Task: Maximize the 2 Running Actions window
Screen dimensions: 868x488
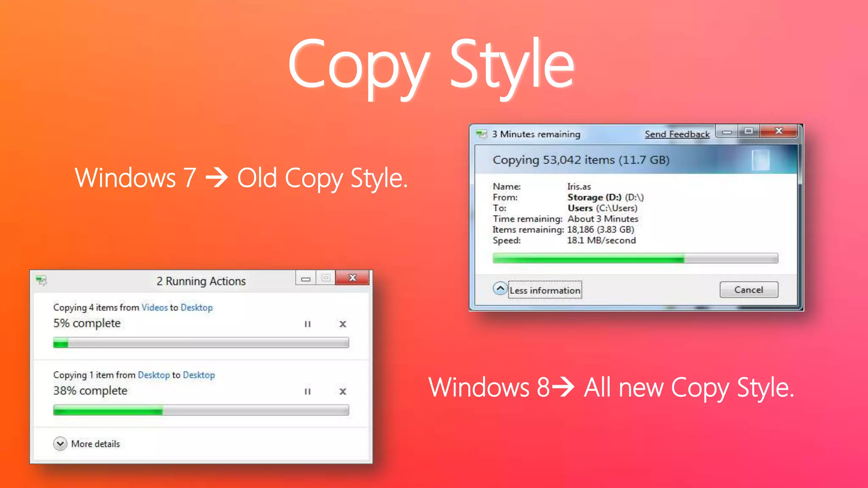Action: pos(325,278)
